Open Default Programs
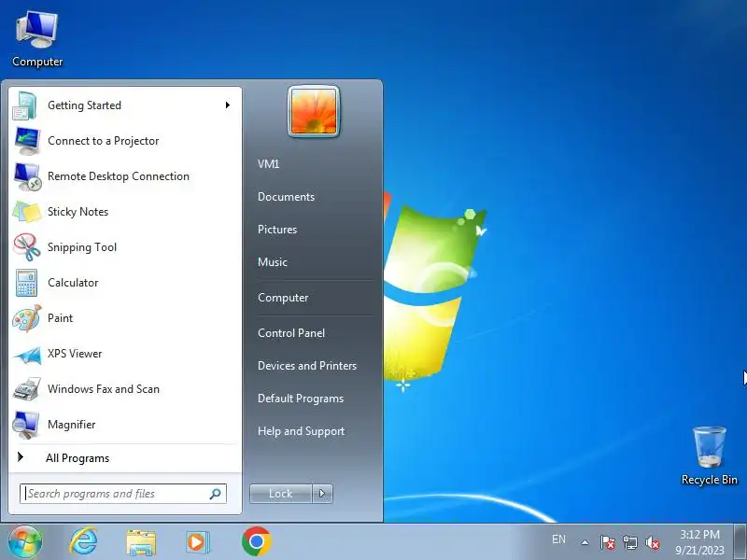Image resolution: width=747 pixels, height=560 pixels. (301, 399)
